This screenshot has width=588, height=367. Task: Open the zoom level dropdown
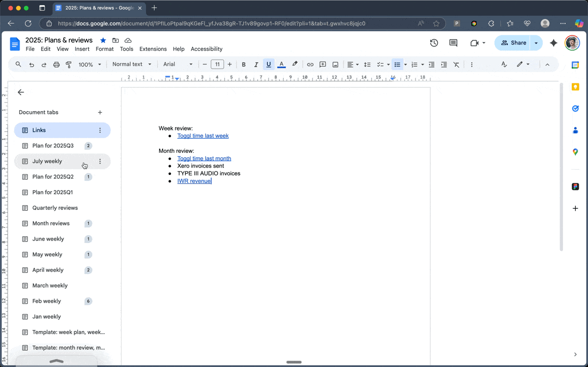(90, 64)
